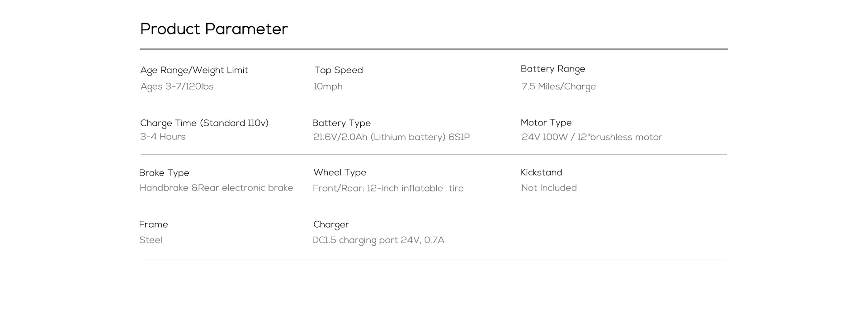Select the Top Speed label
This screenshot has height=315, width=868.
coord(339,70)
